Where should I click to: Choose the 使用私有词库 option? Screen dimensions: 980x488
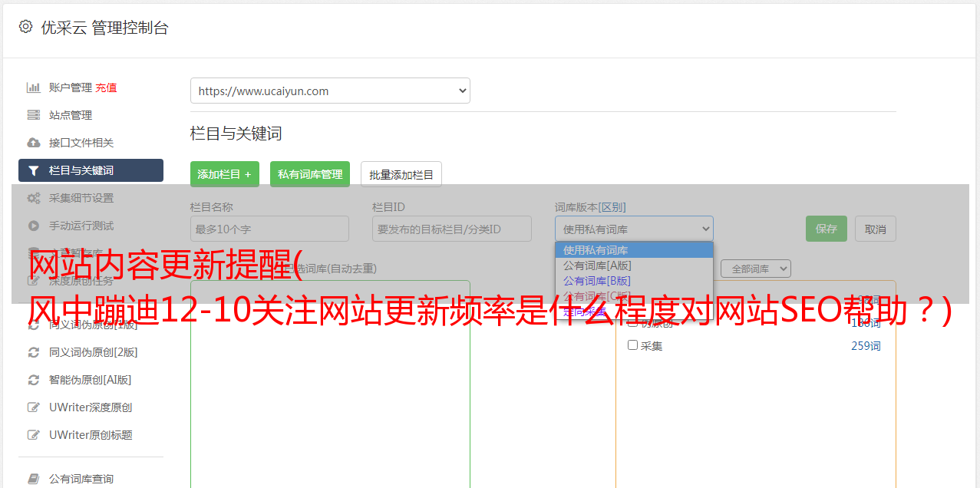634,250
